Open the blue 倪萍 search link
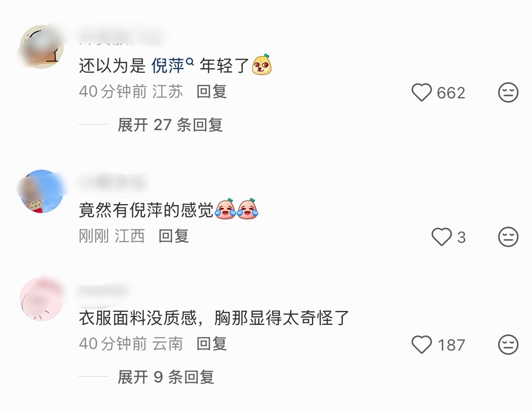 [x=168, y=66]
